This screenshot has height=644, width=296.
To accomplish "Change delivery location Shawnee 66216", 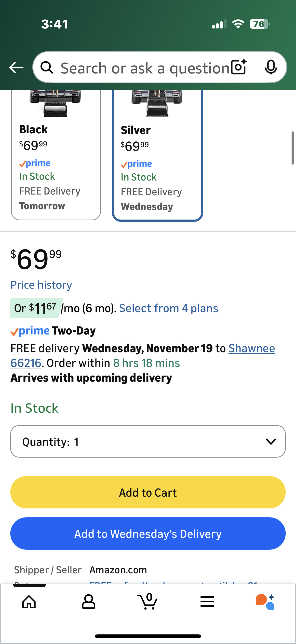I will pyautogui.click(x=252, y=348).
